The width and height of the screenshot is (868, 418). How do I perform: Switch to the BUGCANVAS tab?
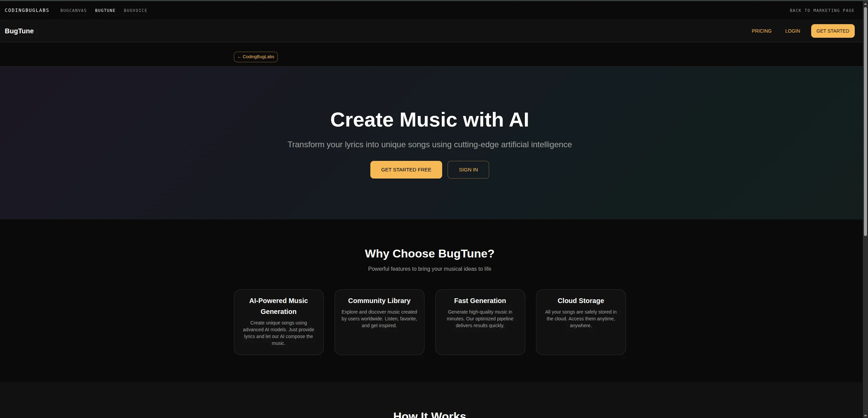[73, 10]
